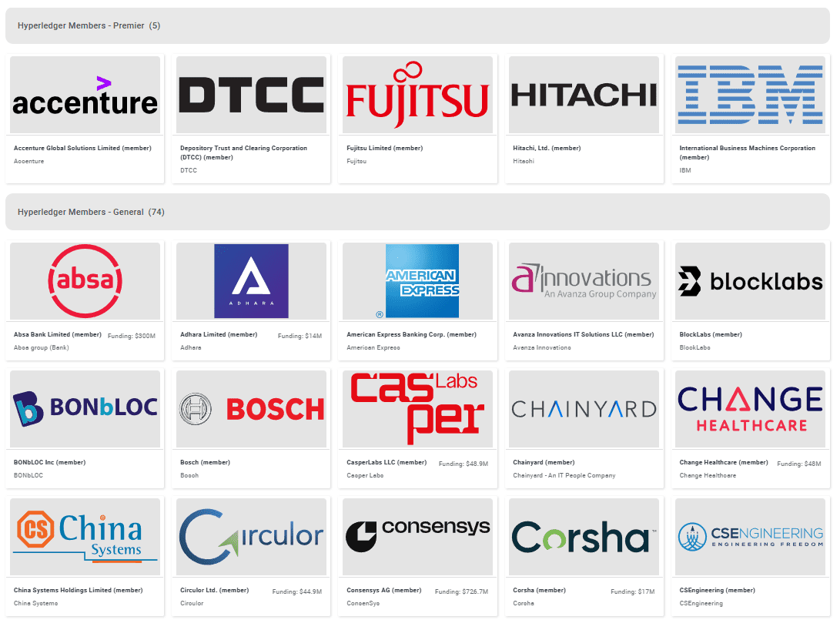The width and height of the screenshot is (840, 620).
Task: Select the Bosch logo
Action: [x=251, y=409]
